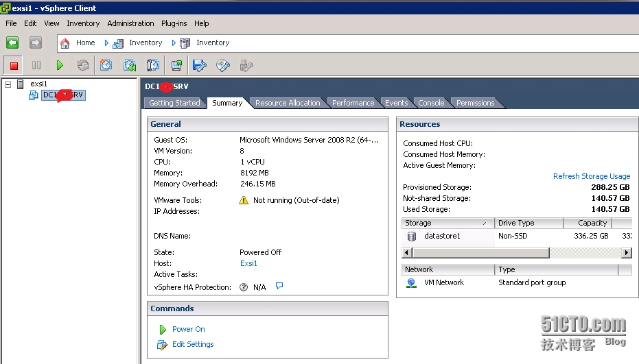Click the Edit Settings command icon
The image size is (639, 364).
(x=162, y=345)
